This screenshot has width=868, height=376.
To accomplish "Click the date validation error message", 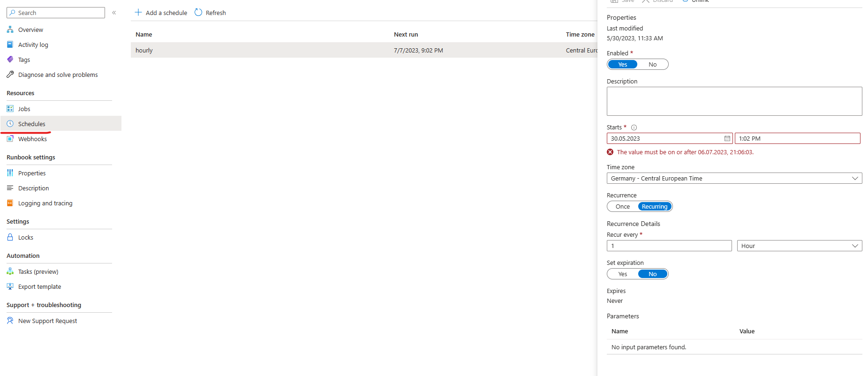I will 685,152.
